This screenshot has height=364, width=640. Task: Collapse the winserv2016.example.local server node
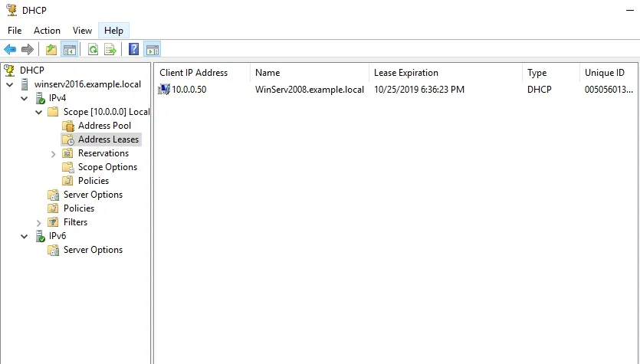tap(10, 84)
